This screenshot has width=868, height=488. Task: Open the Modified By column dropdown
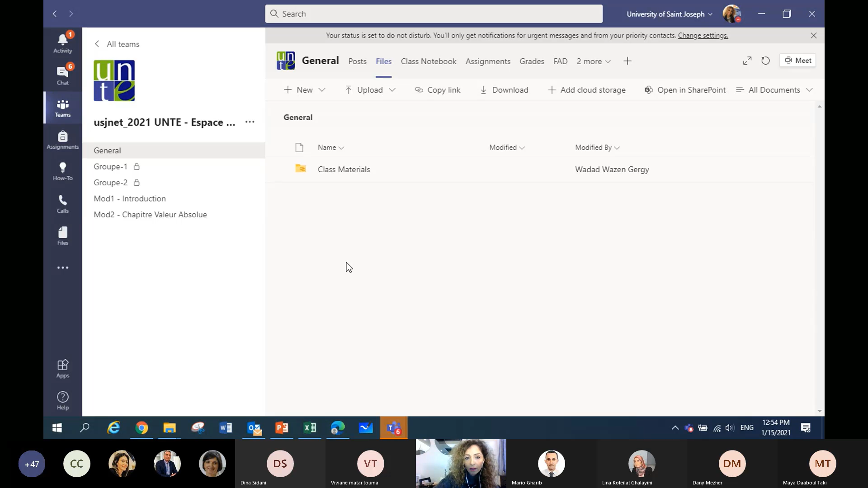597,148
